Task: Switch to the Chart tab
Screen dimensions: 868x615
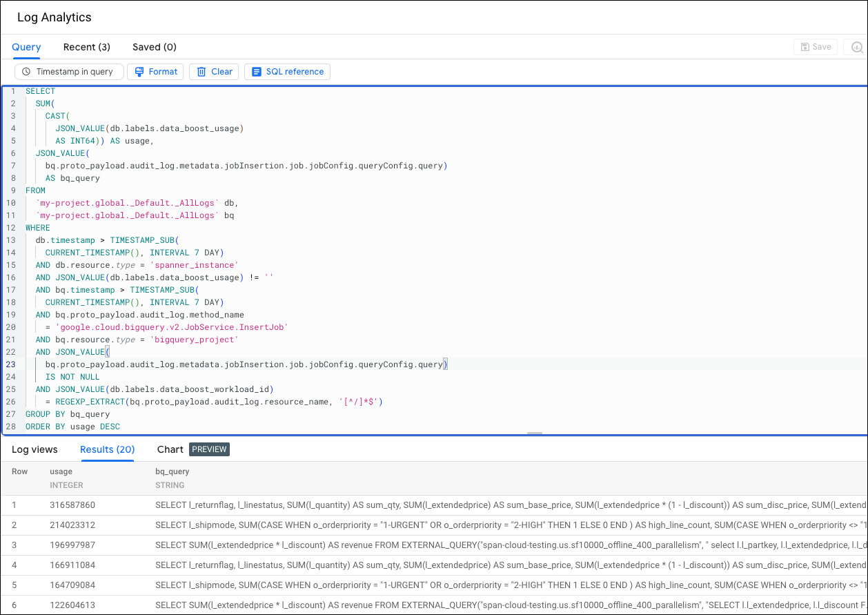Action: point(170,449)
